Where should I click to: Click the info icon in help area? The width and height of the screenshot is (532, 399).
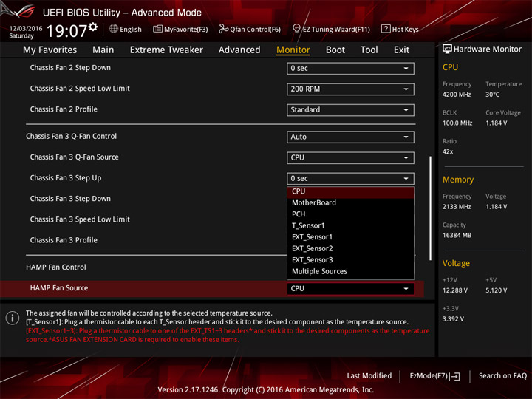pos(13,318)
